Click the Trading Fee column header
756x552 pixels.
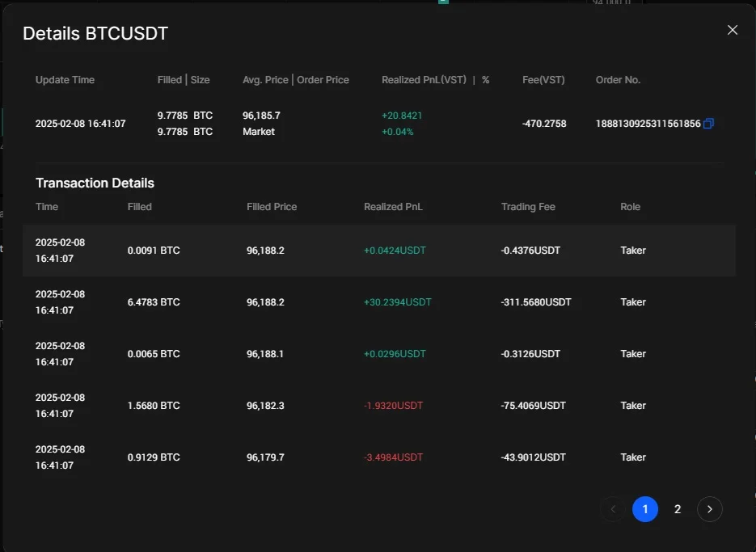(528, 207)
